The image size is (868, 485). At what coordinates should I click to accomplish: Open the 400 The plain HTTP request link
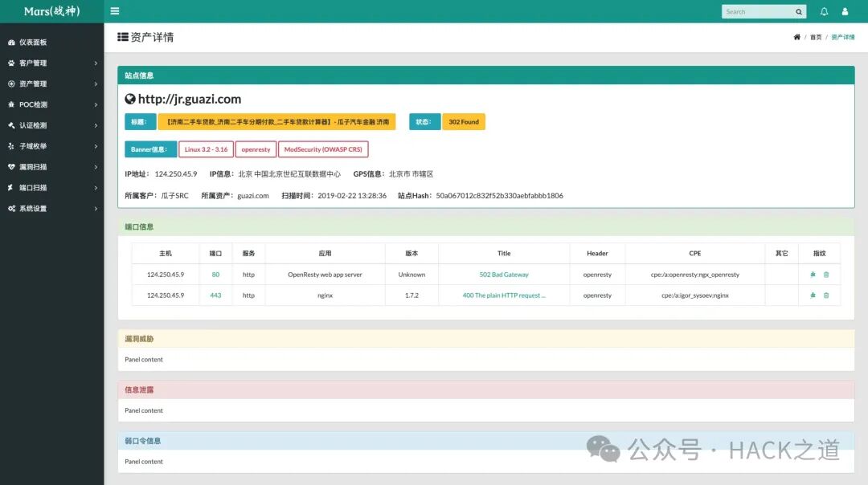(x=503, y=295)
